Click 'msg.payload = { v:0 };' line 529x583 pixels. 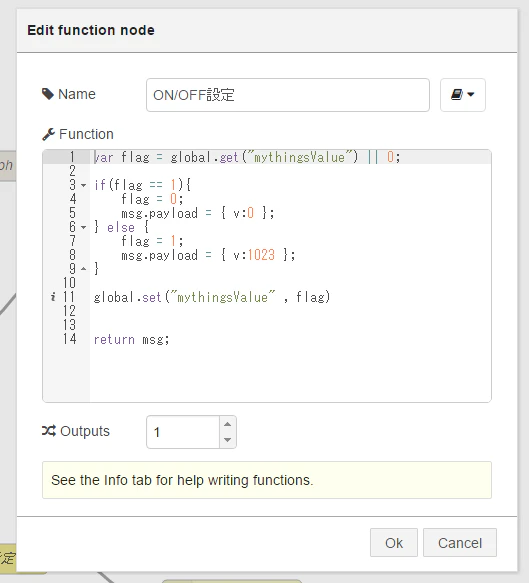pyautogui.click(x=198, y=213)
